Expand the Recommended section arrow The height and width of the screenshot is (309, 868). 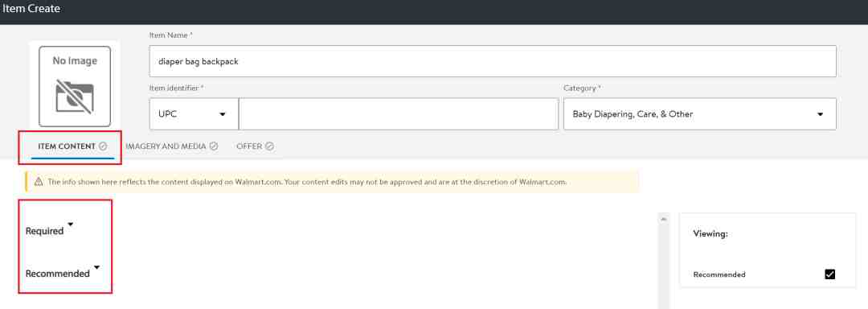pos(97,267)
